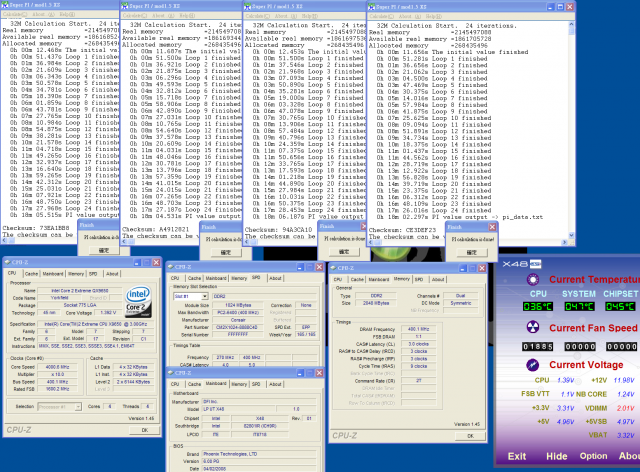Click the left arrow of the 73EA1BB8 horizontal scrollbar
This screenshot has height=472, width=640.
(4, 240)
